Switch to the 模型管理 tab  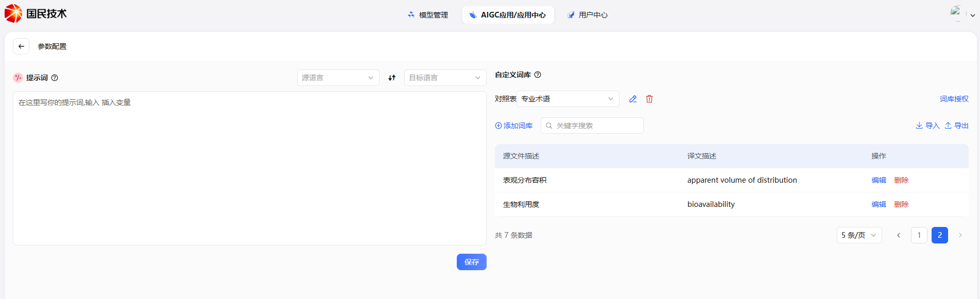pos(428,15)
